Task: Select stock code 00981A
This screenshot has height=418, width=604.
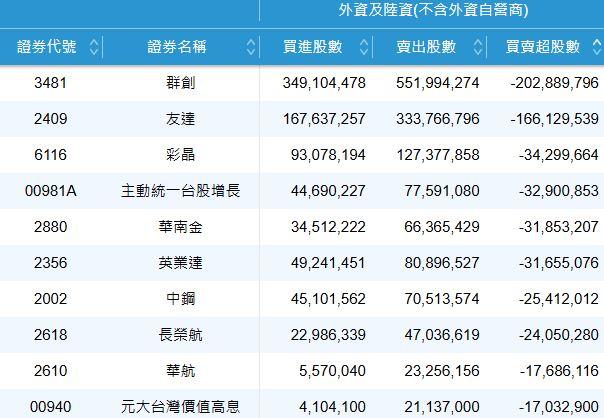Action: 50,191
